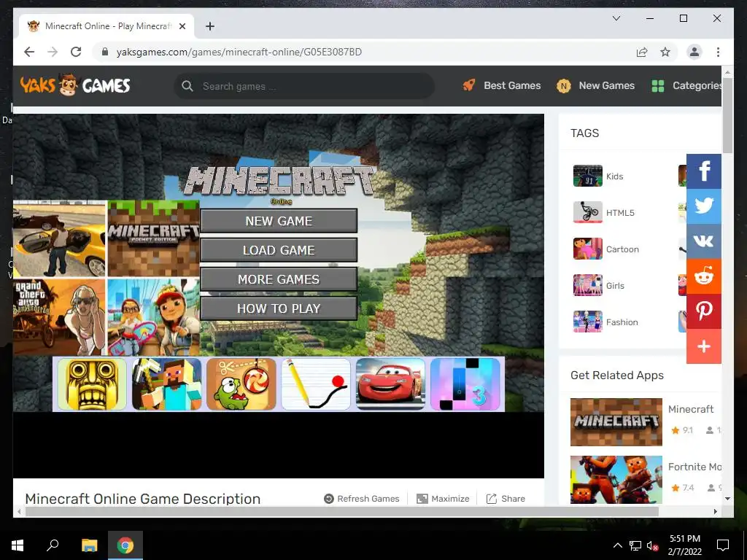The width and height of the screenshot is (747, 560).
Task: Click Refresh Games
Action: (x=362, y=499)
